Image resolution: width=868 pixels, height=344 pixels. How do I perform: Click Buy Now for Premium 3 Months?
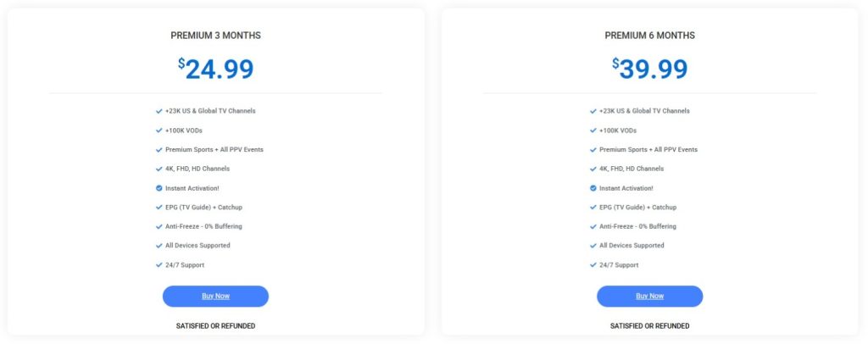(x=215, y=296)
